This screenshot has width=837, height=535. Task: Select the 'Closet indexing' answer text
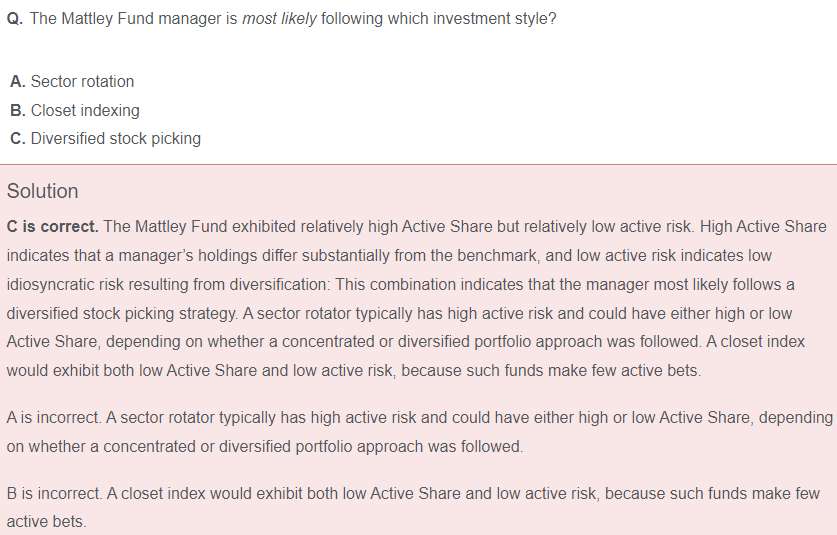85,111
